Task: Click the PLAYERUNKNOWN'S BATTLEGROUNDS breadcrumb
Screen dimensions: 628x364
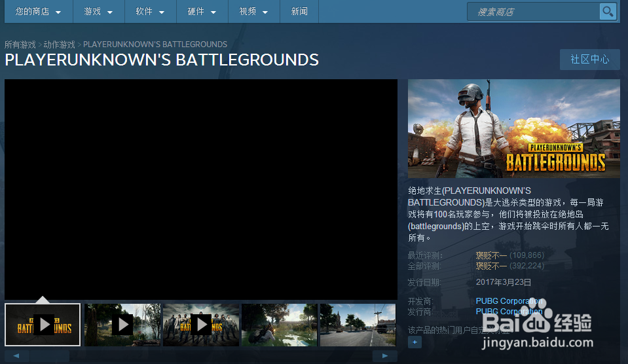Action: 155,45
